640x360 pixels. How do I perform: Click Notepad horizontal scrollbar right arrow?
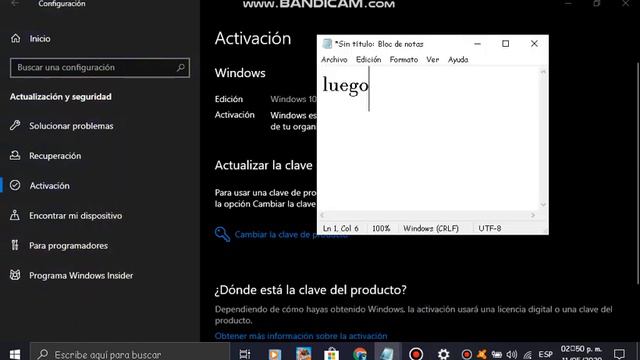(x=533, y=215)
